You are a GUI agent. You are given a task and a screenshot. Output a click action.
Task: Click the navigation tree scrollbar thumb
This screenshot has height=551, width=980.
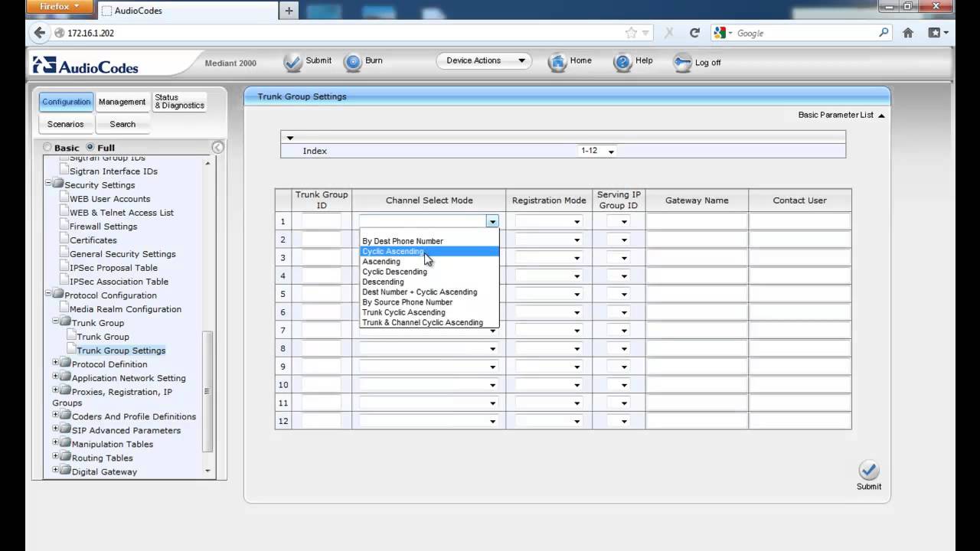coord(207,391)
